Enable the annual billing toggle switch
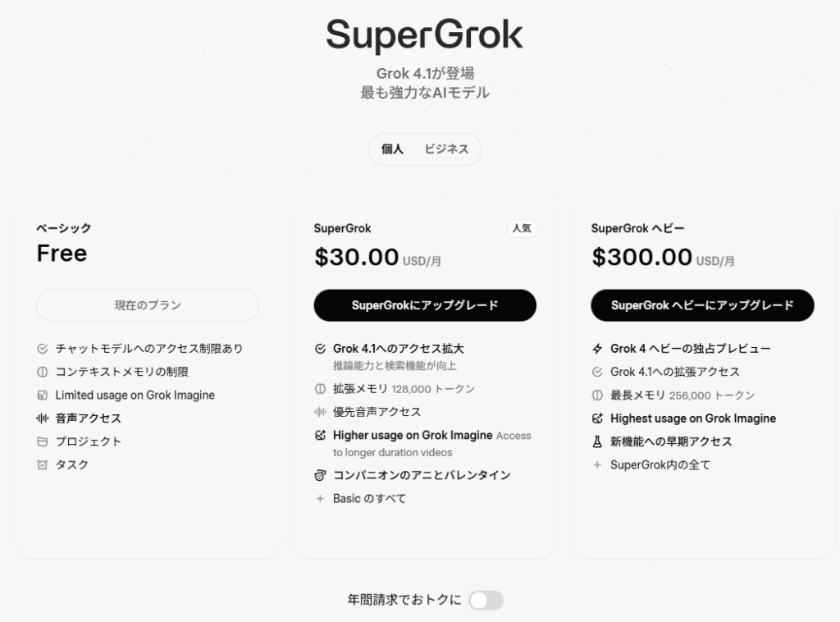 pos(486,601)
